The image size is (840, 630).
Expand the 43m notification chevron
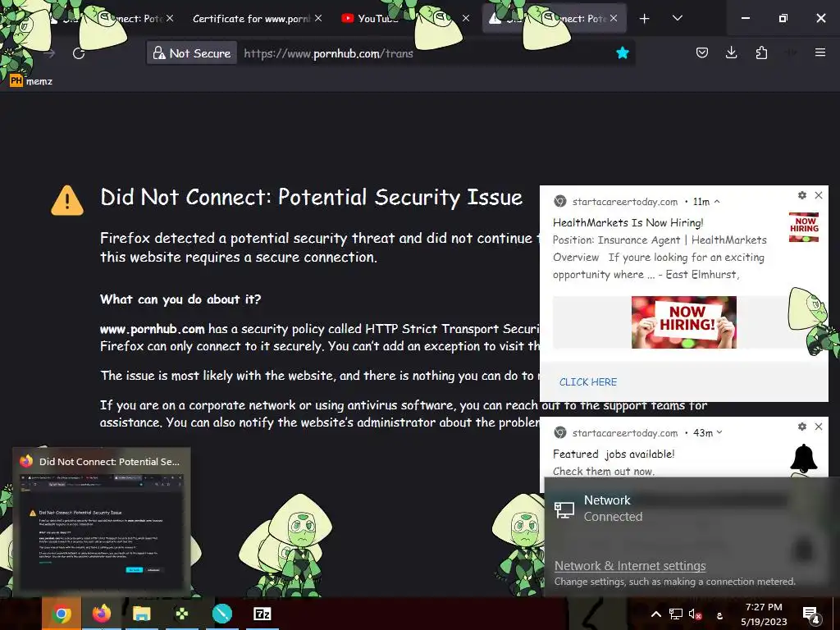(719, 432)
